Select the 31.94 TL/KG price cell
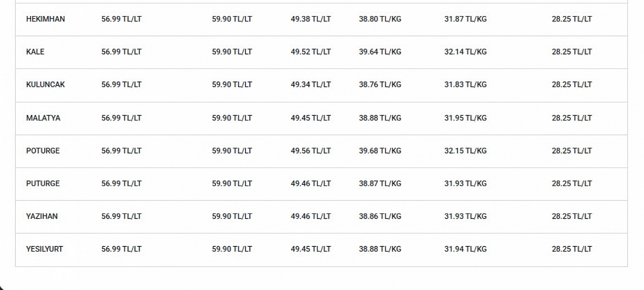This screenshot has height=290, width=644. point(465,249)
